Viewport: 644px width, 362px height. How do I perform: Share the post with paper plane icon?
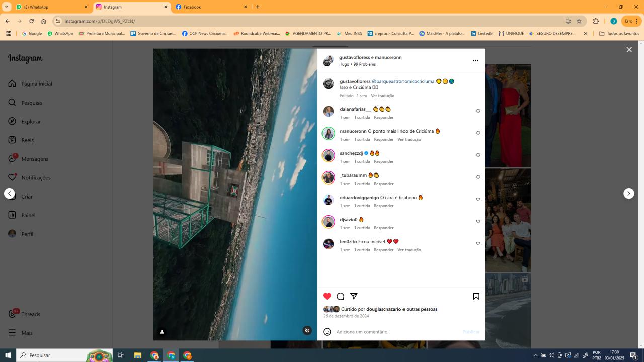354,296
